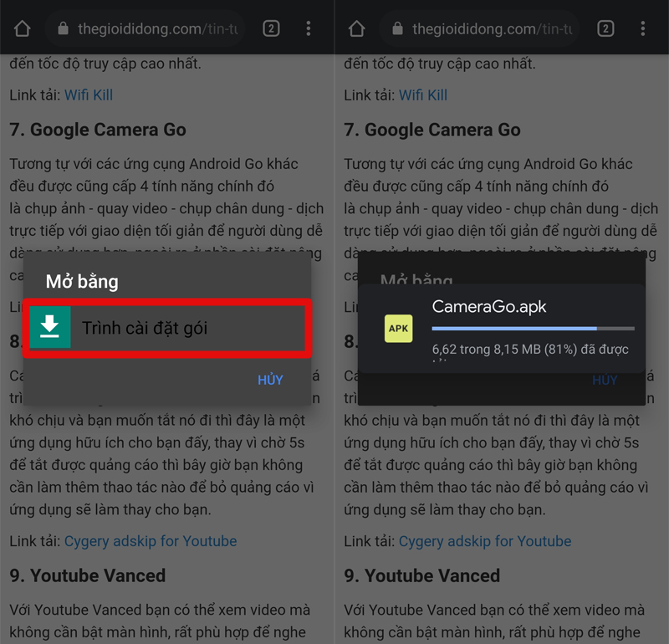This screenshot has height=644, width=669.
Task: Open Cygery adskip for Youtube link left
Action: [151, 541]
